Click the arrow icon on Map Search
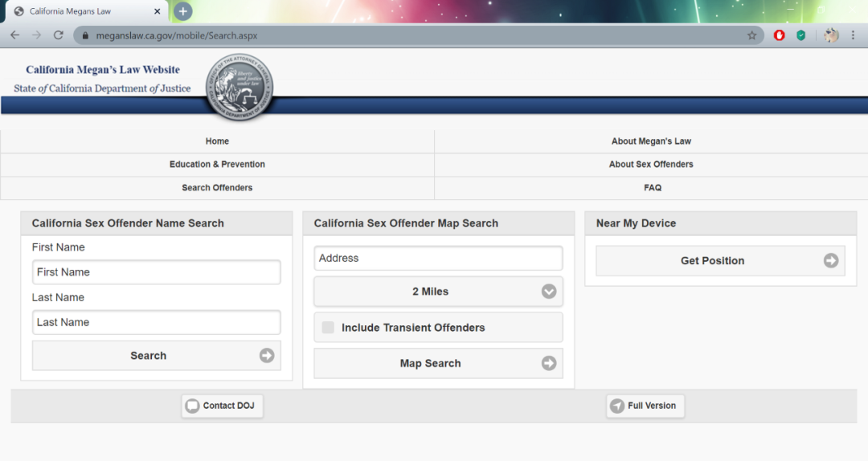 point(549,363)
